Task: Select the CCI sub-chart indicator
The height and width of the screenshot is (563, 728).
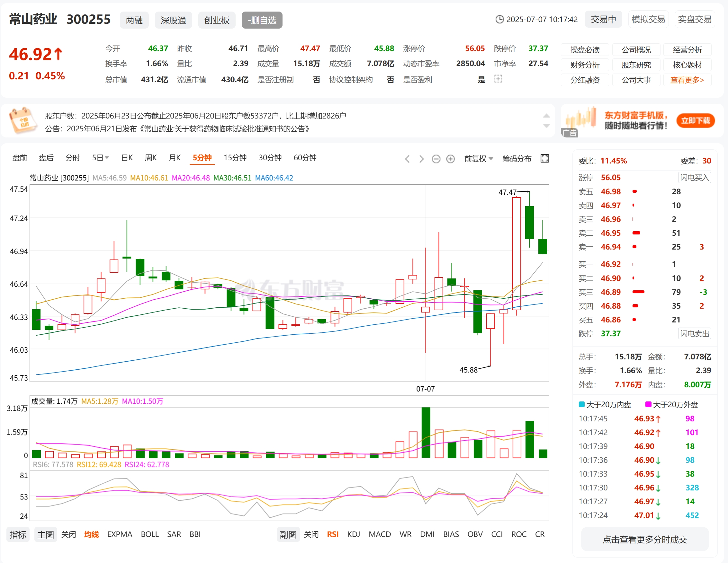Action: 497,534
